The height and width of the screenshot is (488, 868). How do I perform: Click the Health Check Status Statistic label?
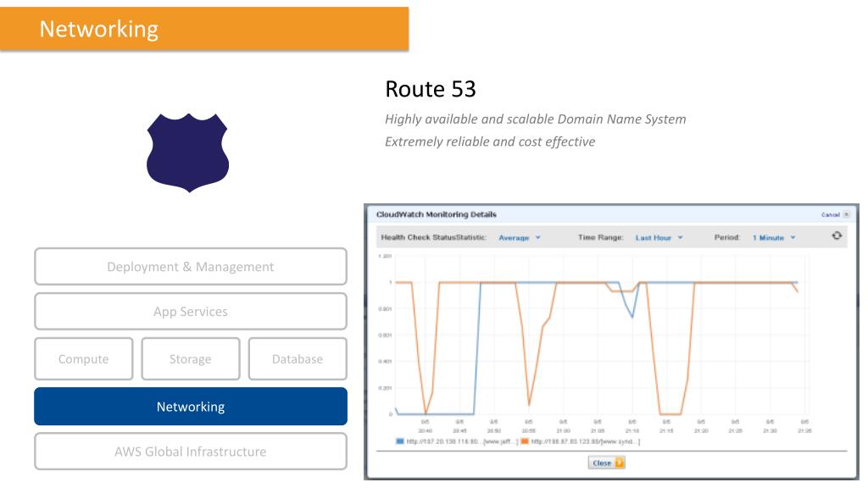point(433,237)
